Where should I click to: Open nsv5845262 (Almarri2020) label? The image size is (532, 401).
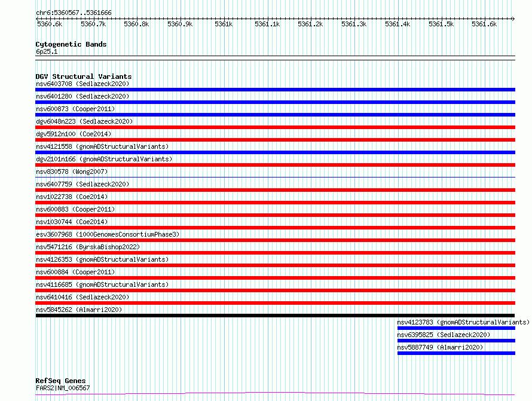(x=79, y=310)
